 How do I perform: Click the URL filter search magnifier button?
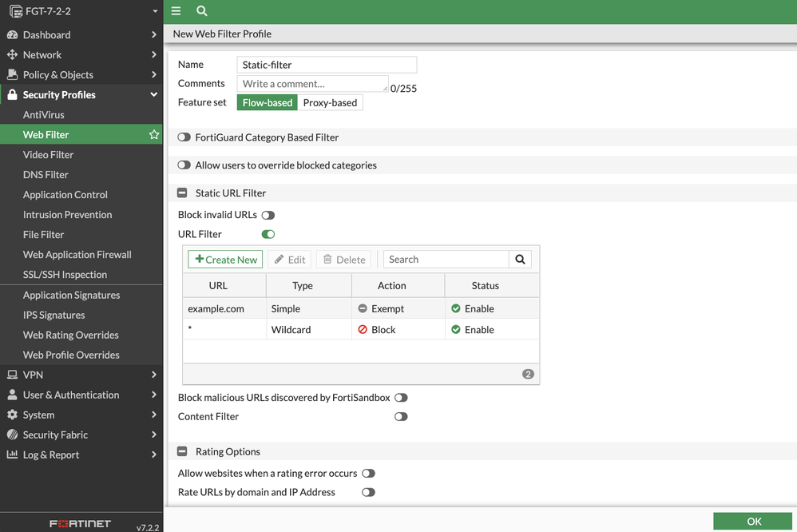click(x=520, y=260)
